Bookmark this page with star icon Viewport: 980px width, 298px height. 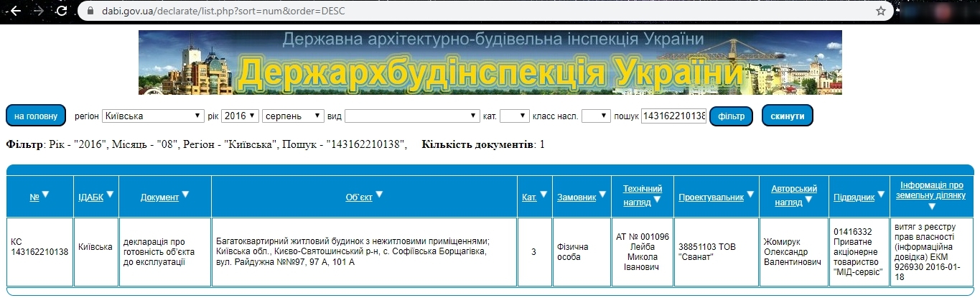pos(881,11)
